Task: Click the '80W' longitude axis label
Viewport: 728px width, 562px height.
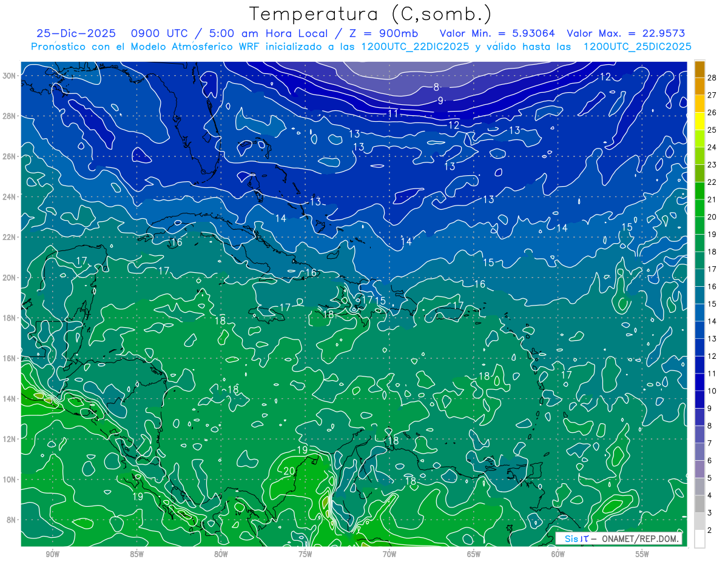Action: coord(221,554)
